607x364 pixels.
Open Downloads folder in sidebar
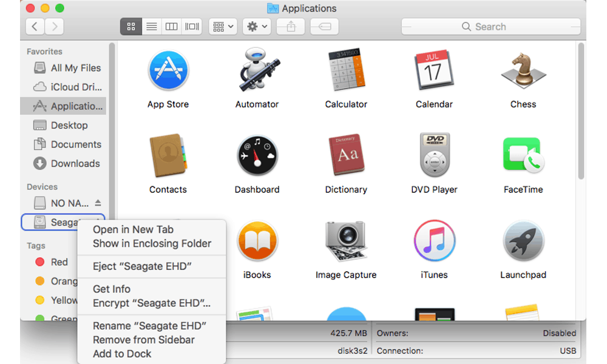click(x=64, y=164)
